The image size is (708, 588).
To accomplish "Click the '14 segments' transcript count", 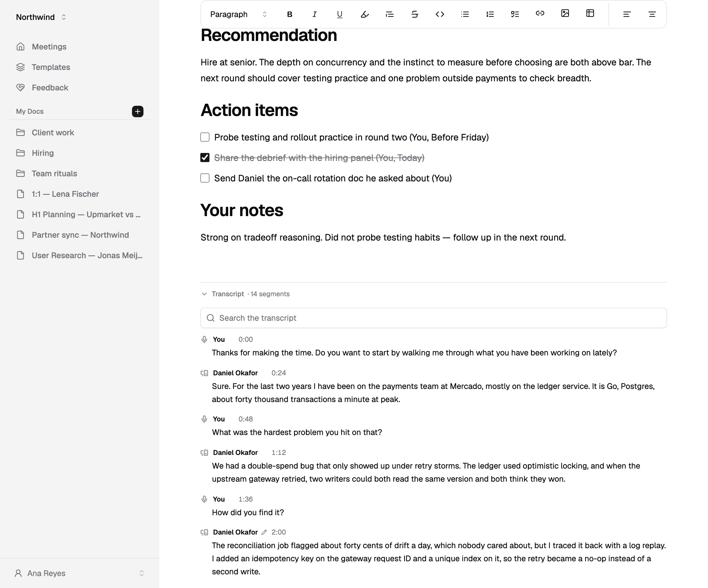I will 270,294.
